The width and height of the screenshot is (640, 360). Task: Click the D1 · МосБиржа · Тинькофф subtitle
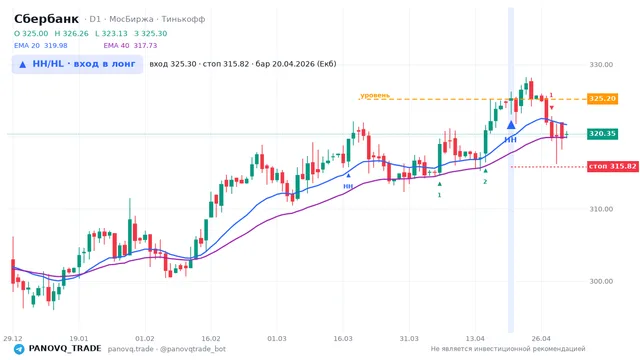145,19
